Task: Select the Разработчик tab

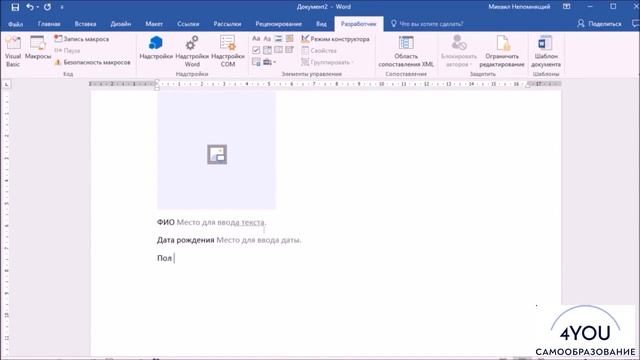Action: [x=358, y=24]
